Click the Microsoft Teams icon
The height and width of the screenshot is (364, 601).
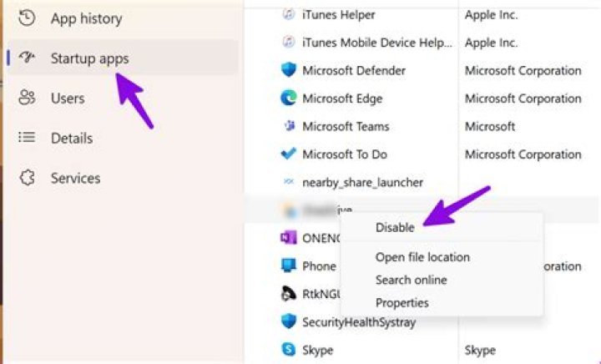tap(289, 126)
